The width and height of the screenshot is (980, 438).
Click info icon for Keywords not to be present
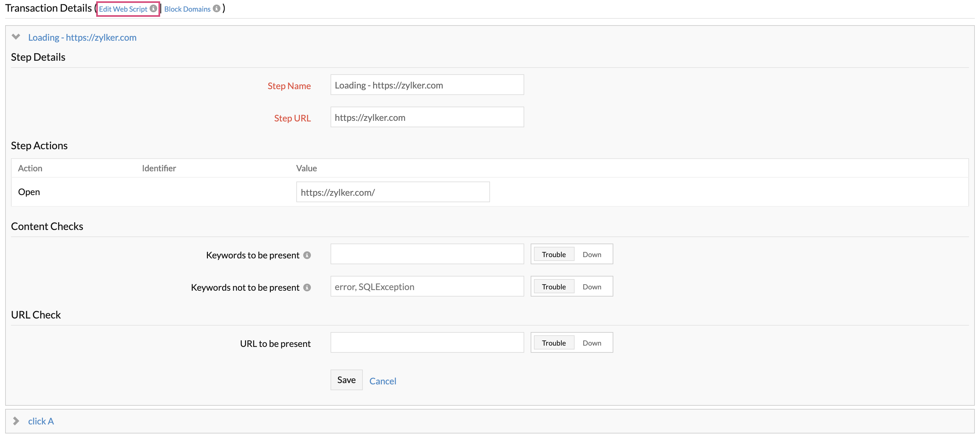(307, 287)
